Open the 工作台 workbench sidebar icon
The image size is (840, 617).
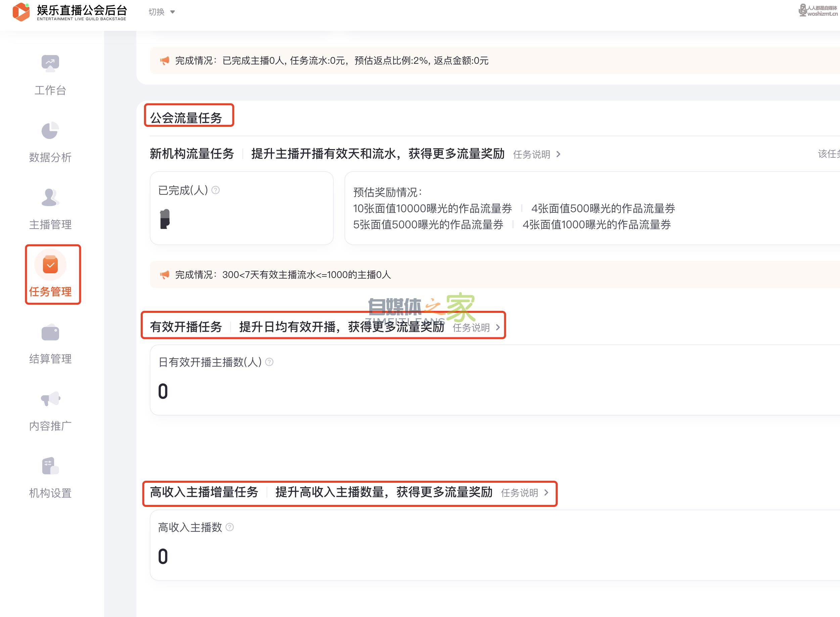coord(50,63)
